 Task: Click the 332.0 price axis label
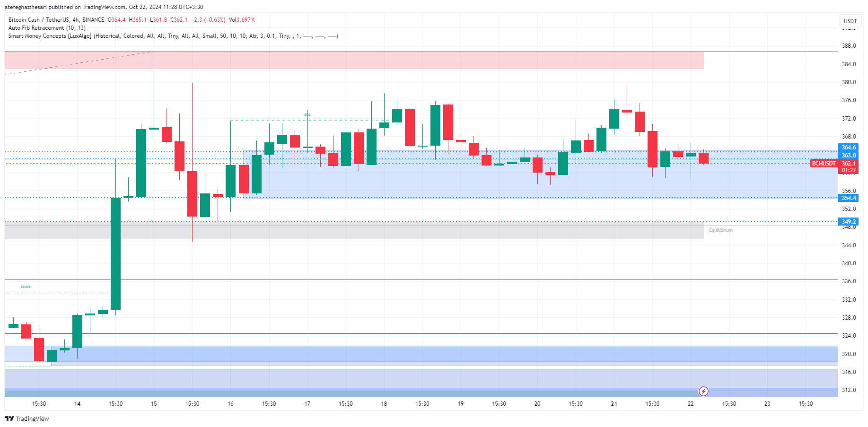click(x=849, y=300)
